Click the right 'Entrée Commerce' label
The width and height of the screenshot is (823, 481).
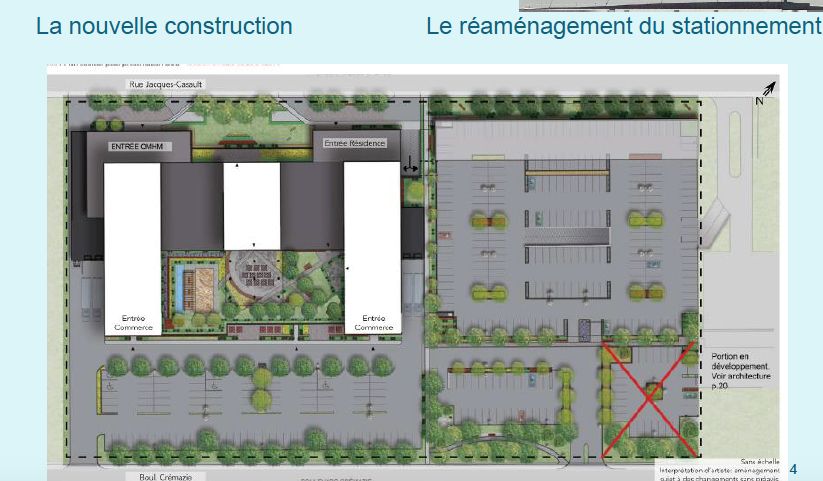click(372, 321)
